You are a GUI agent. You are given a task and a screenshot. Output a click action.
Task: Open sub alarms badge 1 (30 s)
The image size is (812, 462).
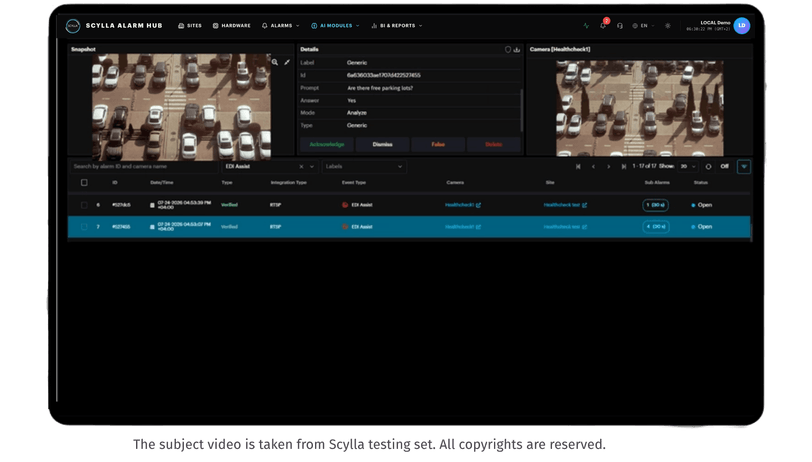[x=656, y=205]
